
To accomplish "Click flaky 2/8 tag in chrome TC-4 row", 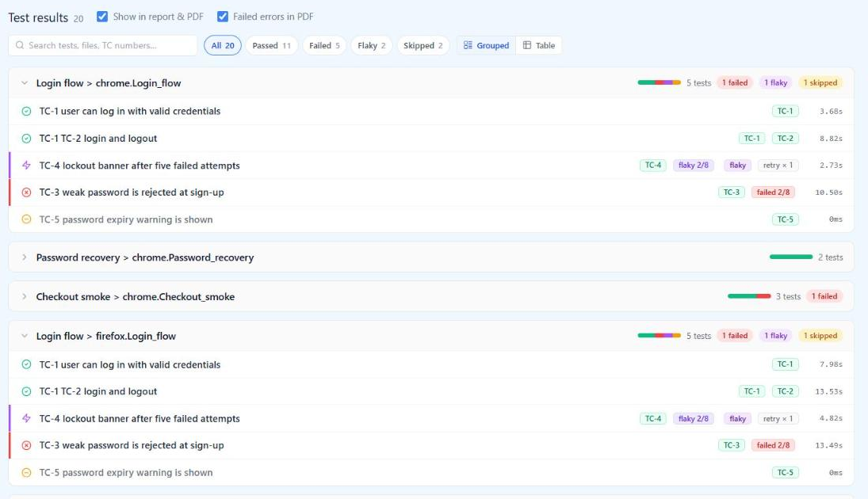I will point(693,166).
